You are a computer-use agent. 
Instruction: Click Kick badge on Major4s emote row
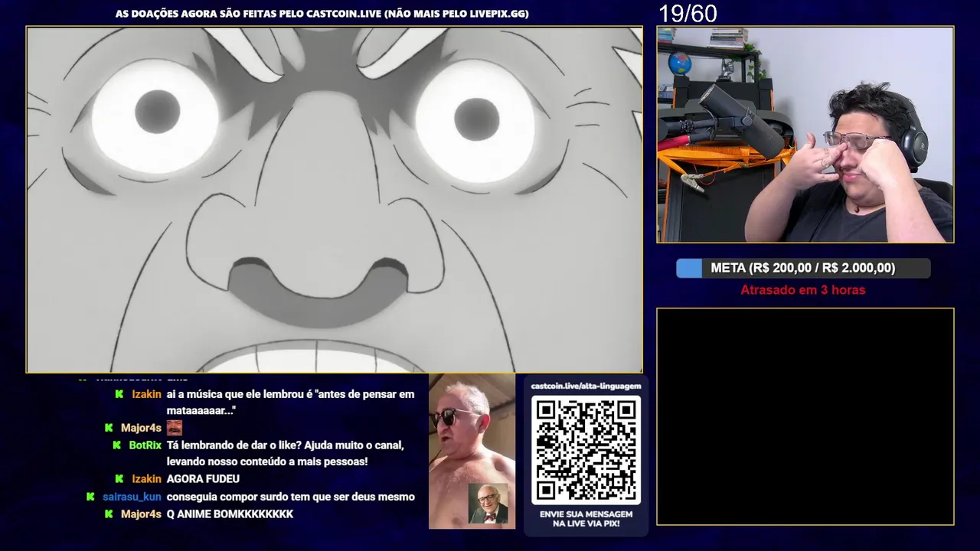tap(109, 428)
